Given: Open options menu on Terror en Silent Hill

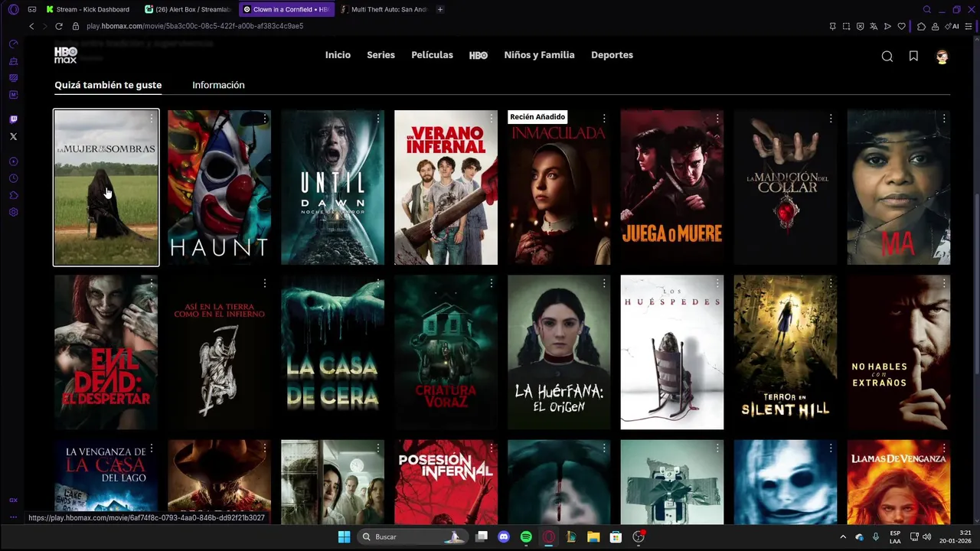Looking at the screenshot, I should coord(831,284).
